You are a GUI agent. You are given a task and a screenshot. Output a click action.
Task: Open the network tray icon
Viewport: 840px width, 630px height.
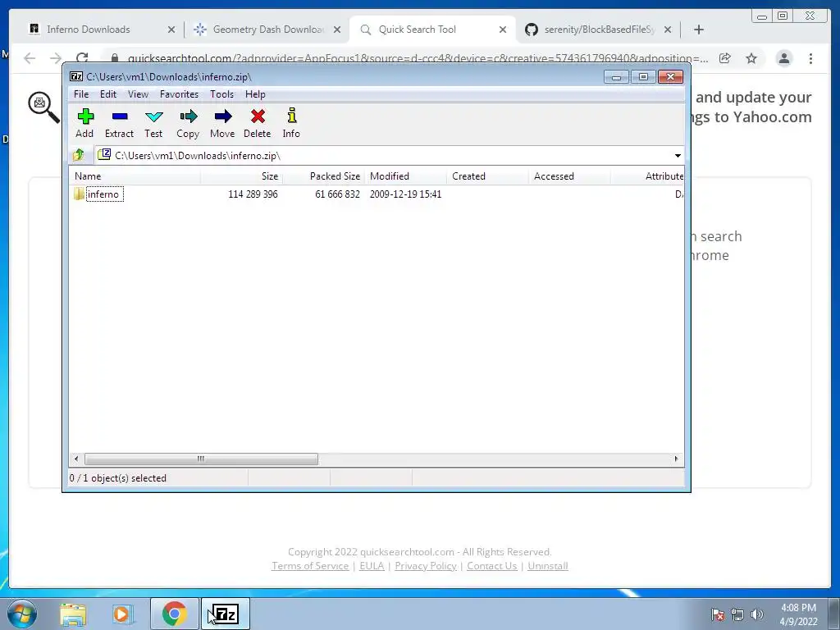coord(737,614)
